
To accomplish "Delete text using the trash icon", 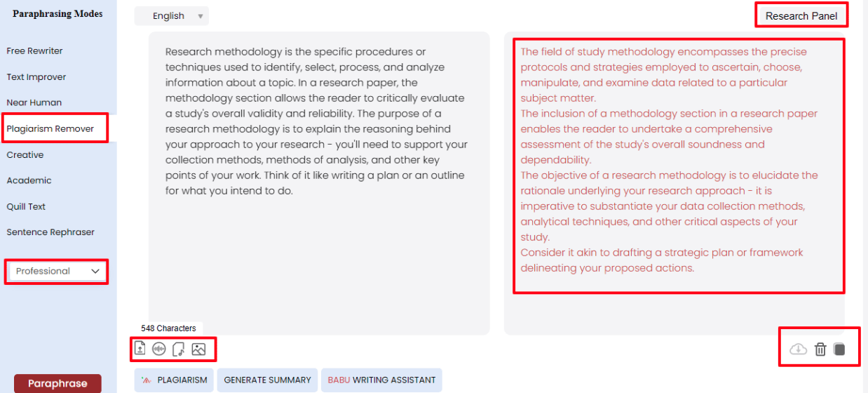I will [820, 349].
